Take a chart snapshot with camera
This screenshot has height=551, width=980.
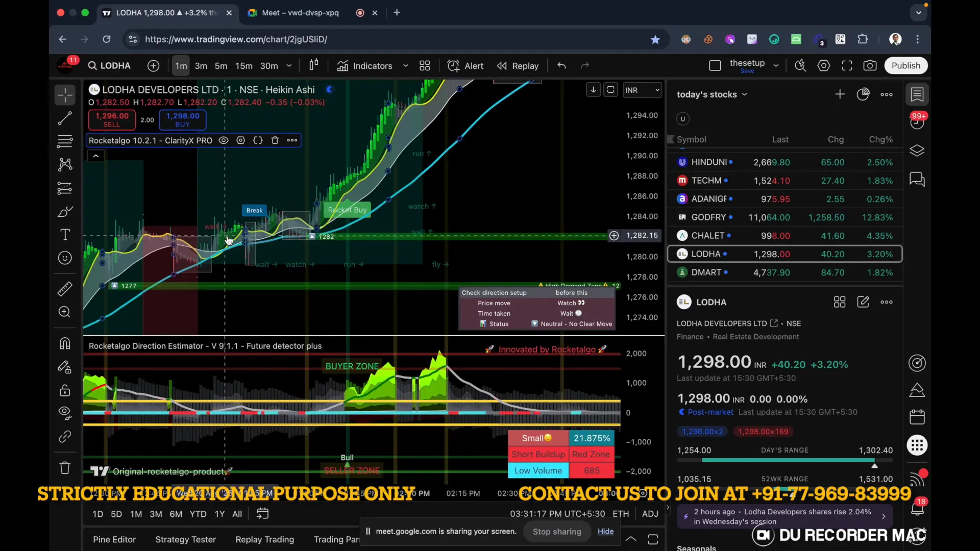tap(870, 66)
